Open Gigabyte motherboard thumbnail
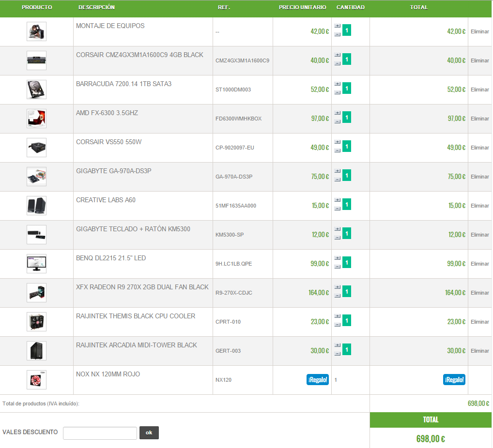Viewport: 493px width, 448px height. pos(36,177)
